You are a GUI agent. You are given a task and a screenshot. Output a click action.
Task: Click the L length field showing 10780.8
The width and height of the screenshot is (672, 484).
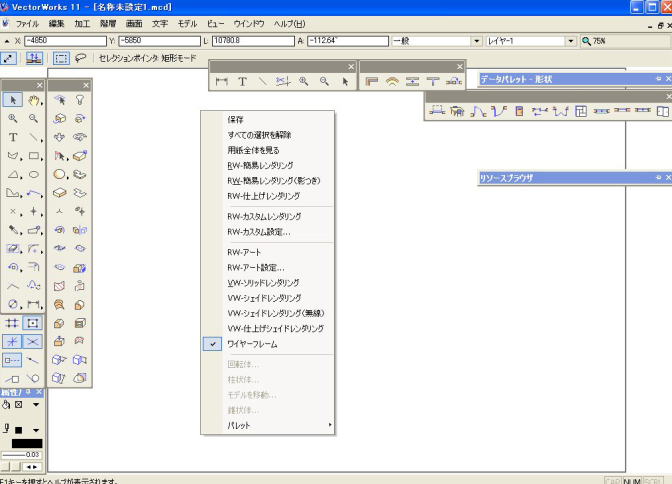point(253,41)
